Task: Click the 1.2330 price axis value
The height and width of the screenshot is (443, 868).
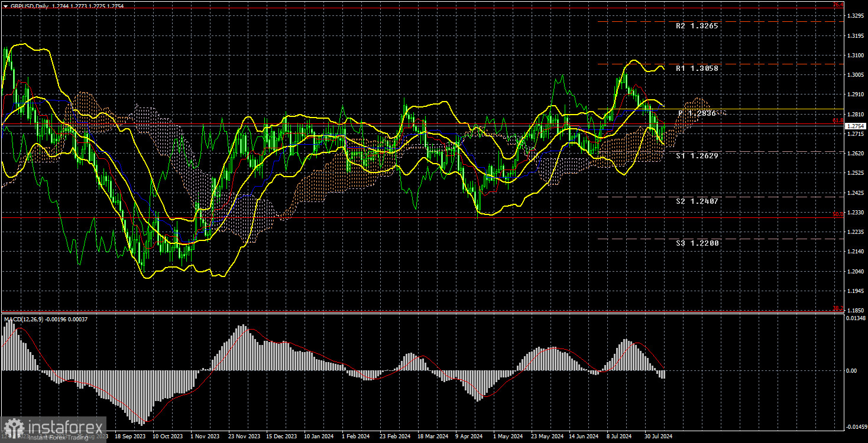Action: (x=855, y=213)
